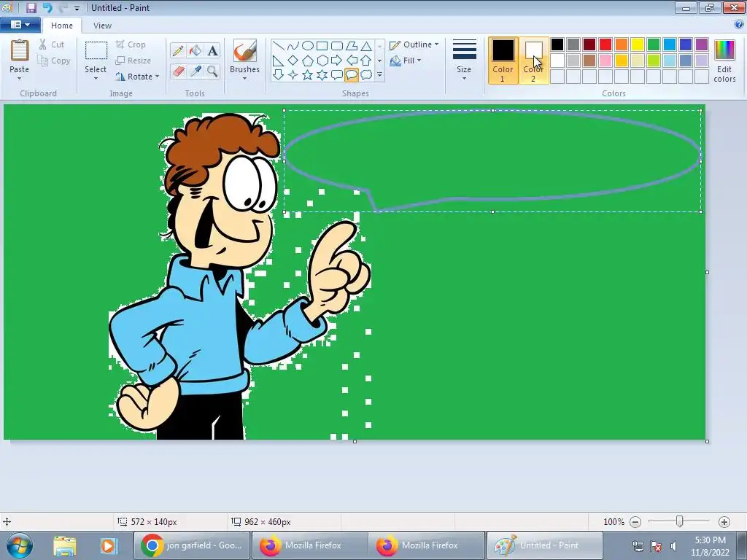This screenshot has width=747, height=560.
Task: Choose the Rectangle shape
Action: (x=322, y=46)
